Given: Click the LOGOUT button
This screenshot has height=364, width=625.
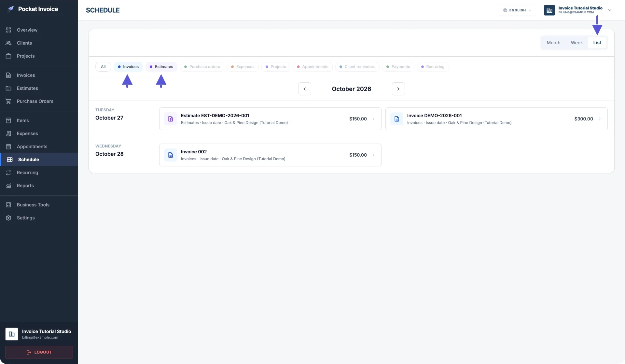Looking at the screenshot, I should click(39, 352).
